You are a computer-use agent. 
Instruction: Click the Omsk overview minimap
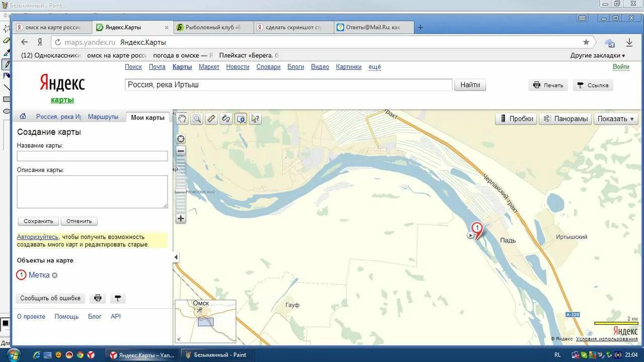click(205, 321)
